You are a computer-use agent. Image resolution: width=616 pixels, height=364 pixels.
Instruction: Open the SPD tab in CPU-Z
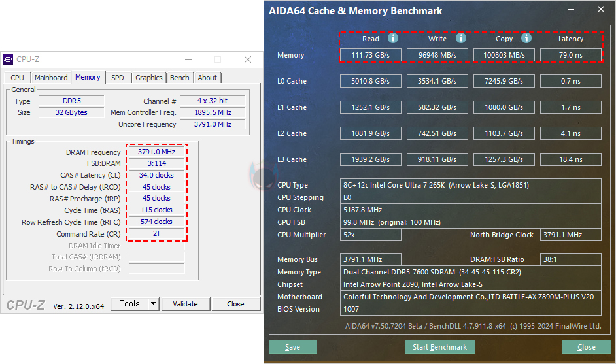tap(118, 78)
